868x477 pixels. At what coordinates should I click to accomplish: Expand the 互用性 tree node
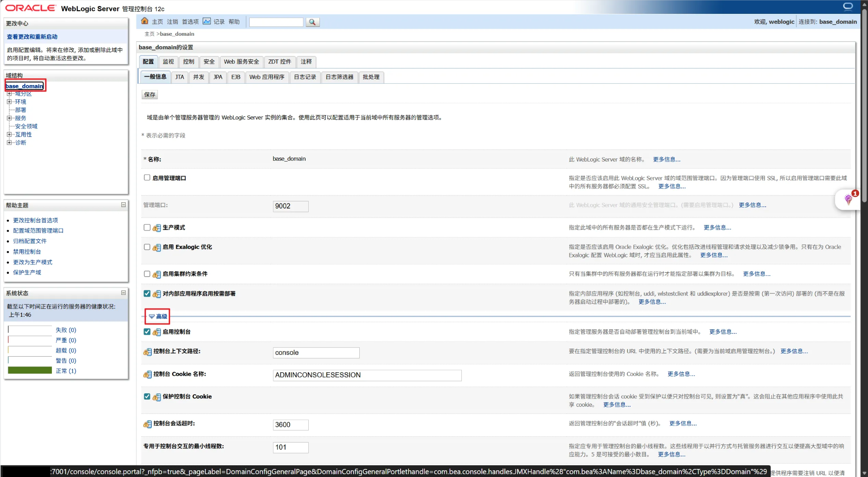point(9,134)
